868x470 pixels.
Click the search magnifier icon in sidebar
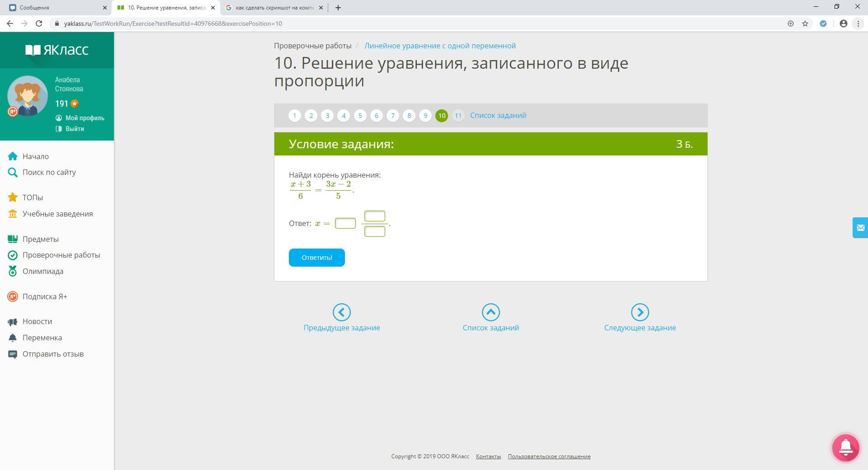pos(13,172)
